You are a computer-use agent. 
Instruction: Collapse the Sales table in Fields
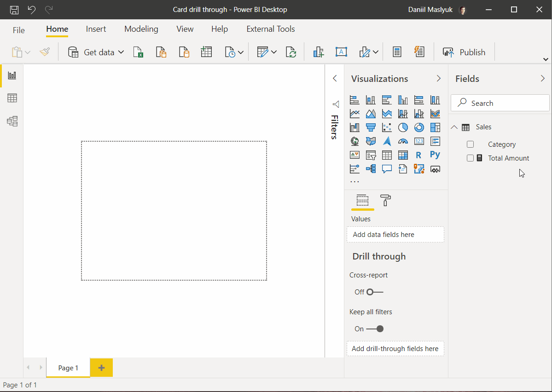[x=454, y=127]
